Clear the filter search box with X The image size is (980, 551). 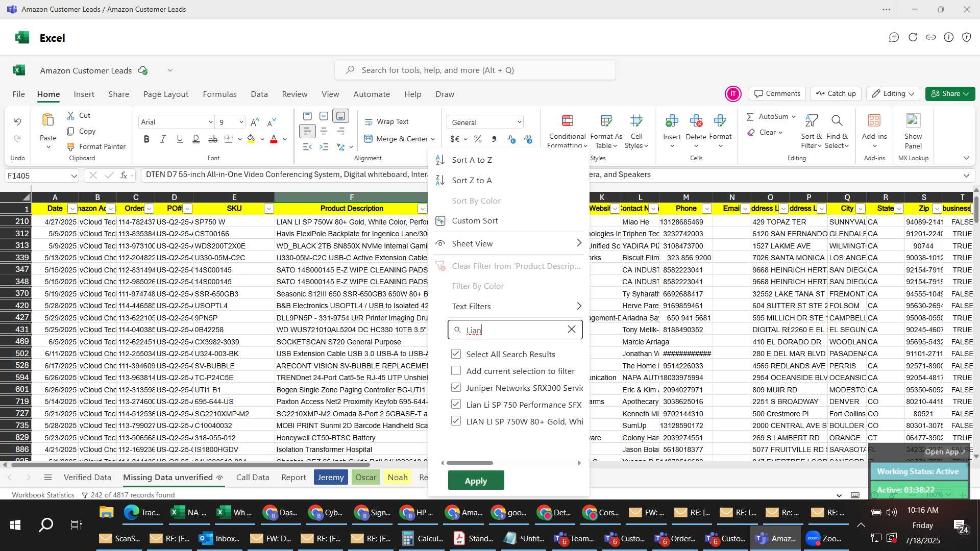pyautogui.click(x=572, y=330)
